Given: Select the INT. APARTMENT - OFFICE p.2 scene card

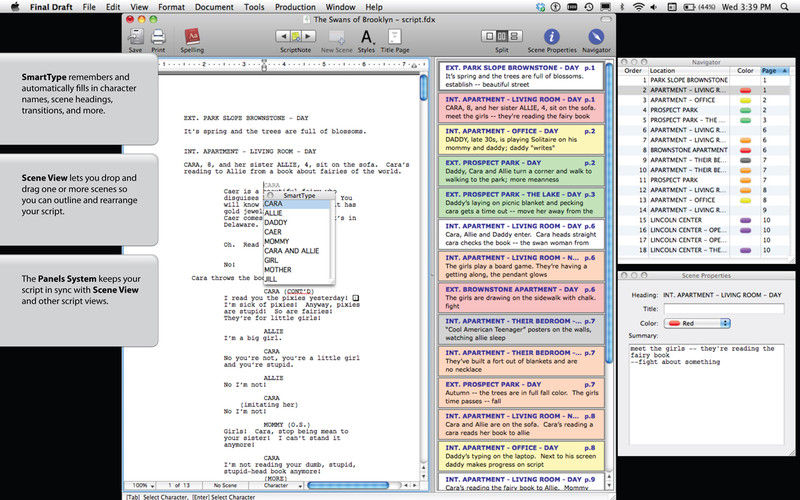Looking at the screenshot, I should pyautogui.click(x=520, y=139).
